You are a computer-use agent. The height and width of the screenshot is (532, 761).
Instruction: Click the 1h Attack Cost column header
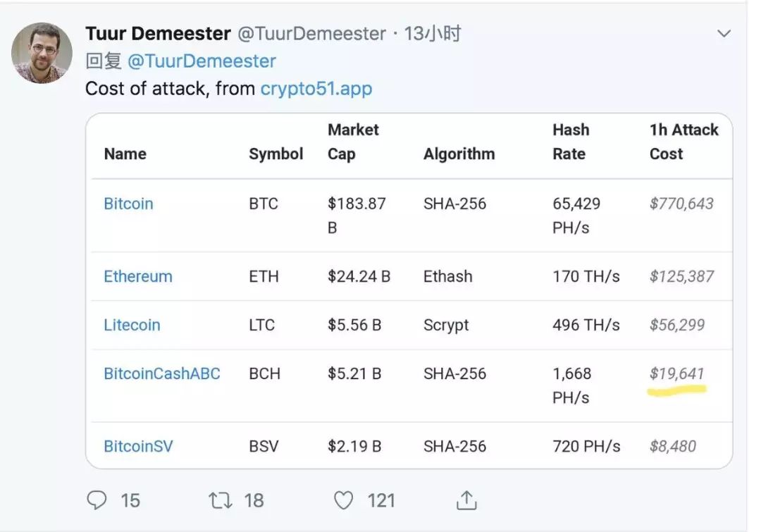tap(683, 142)
